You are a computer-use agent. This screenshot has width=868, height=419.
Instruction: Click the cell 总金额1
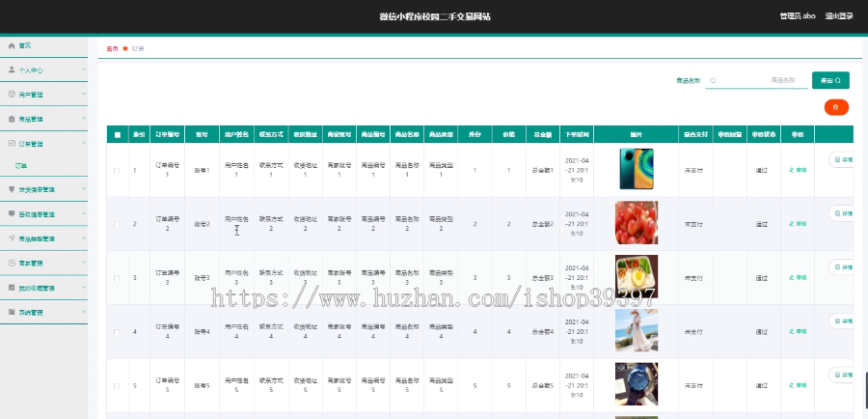[542, 170]
